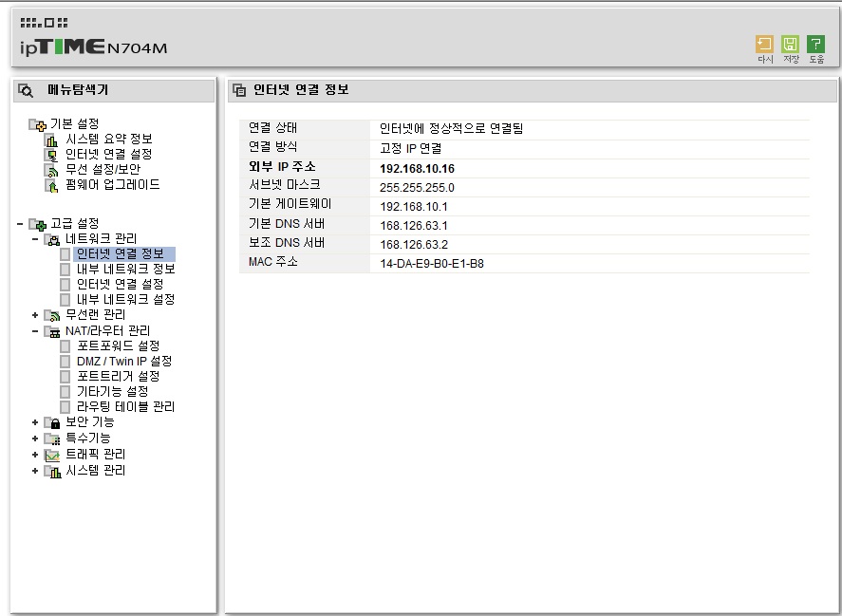This screenshot has width=842, height=616.
Task: Open 기타기능 설정
Action: click(112, 391)
